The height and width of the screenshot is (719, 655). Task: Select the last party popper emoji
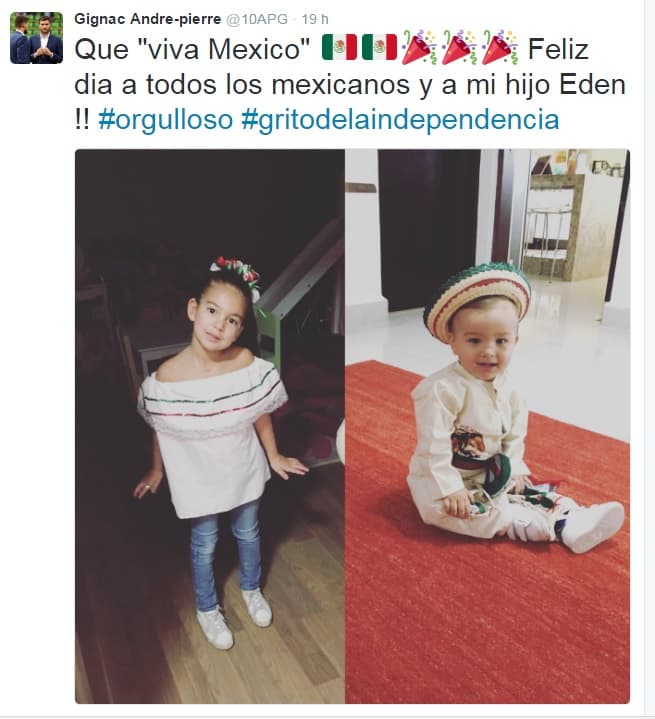[x=500, y=47]
